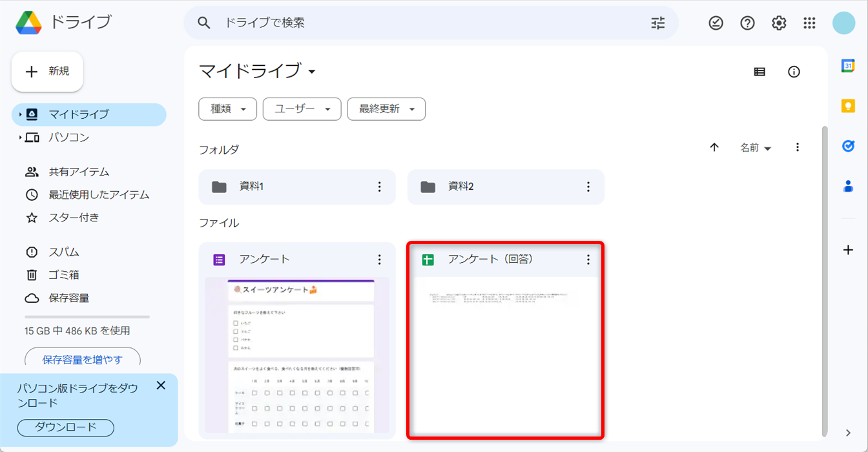
Task: Open Google Tasks in the side panel
Action: [848, 146]
